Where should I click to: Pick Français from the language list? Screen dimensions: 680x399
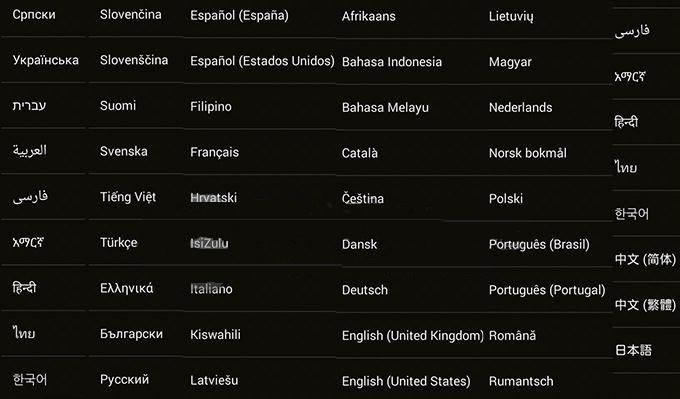(214, 152)
